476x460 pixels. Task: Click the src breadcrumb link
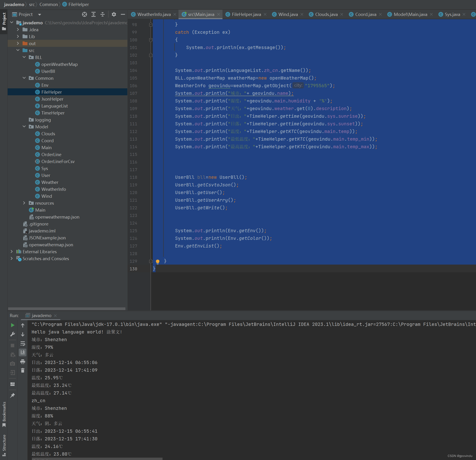(x=32, y=4)
